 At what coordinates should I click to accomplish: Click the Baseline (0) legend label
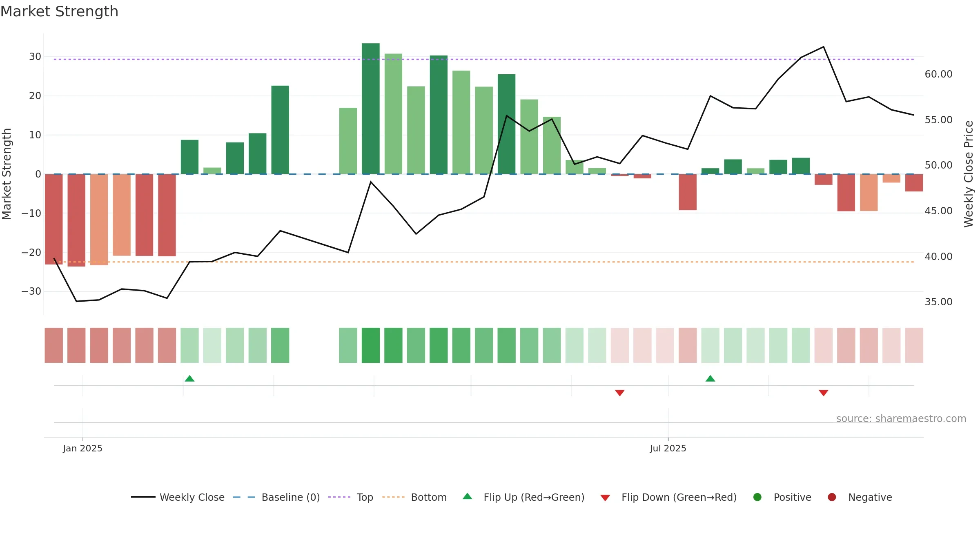pyautogui.click(x=291, y=497)
